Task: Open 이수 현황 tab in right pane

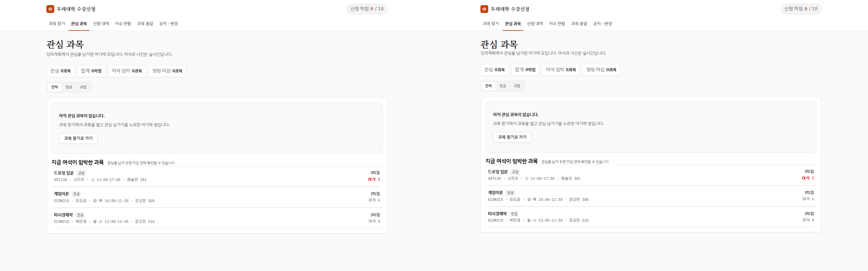Action: coord(557,23)
